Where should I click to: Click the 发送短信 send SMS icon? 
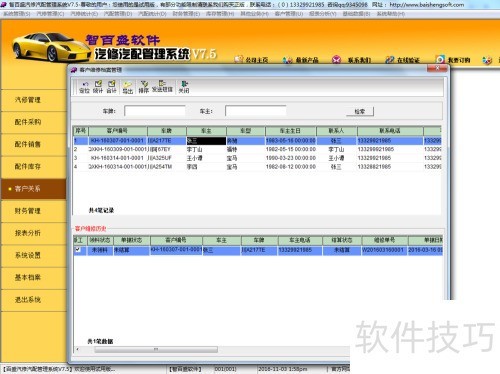pyautogui.click(x=162, y=86)
